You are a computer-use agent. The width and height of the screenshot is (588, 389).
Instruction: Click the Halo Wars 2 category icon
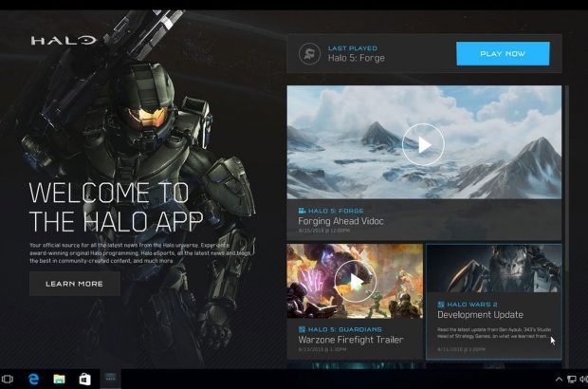coord(441,305)
